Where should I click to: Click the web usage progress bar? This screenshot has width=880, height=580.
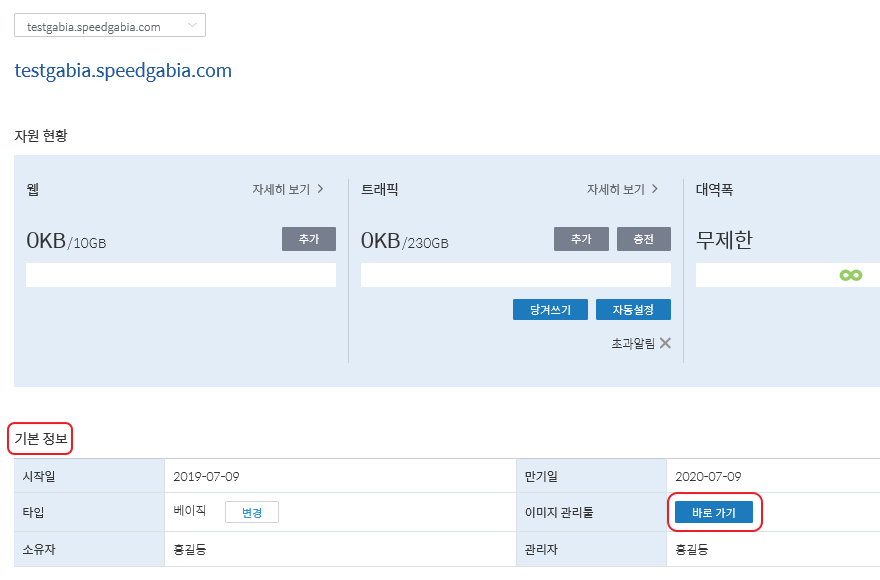(181, 275)
